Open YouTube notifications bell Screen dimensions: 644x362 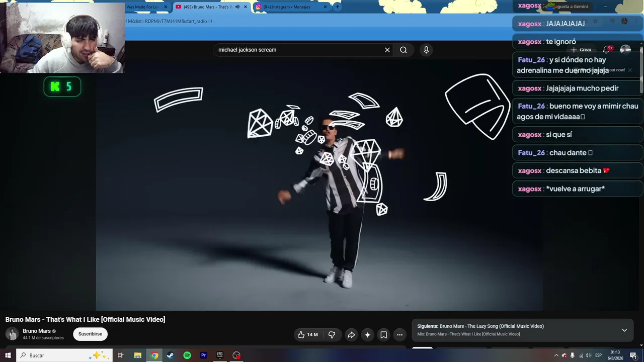pos(607,50)
